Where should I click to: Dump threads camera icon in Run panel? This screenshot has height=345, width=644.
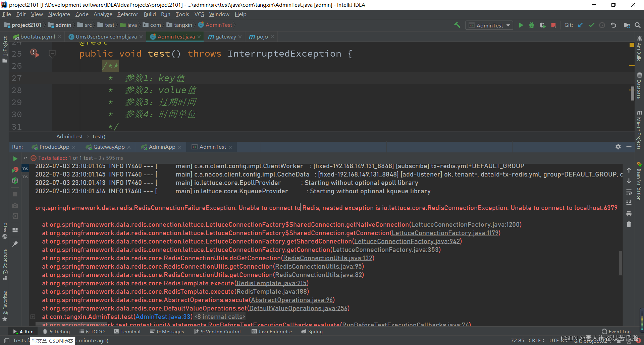click(15, 205)
